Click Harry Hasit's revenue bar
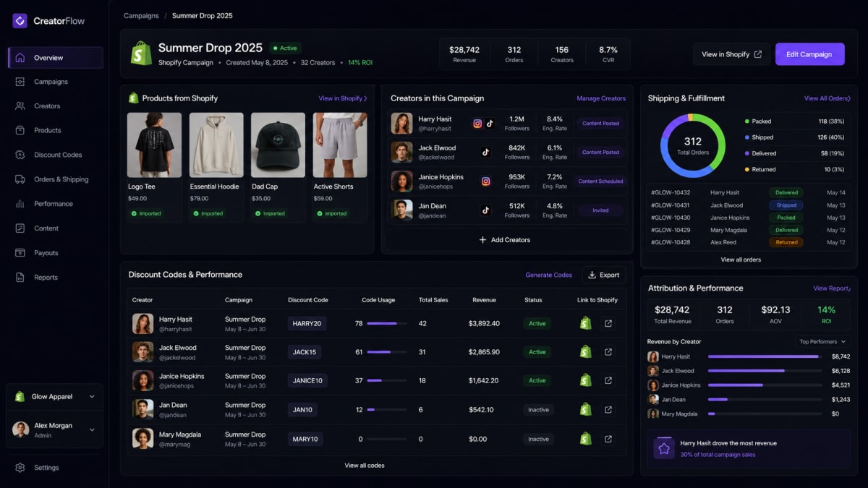This screenshot has height=488, width=868. tap(765, 356)
